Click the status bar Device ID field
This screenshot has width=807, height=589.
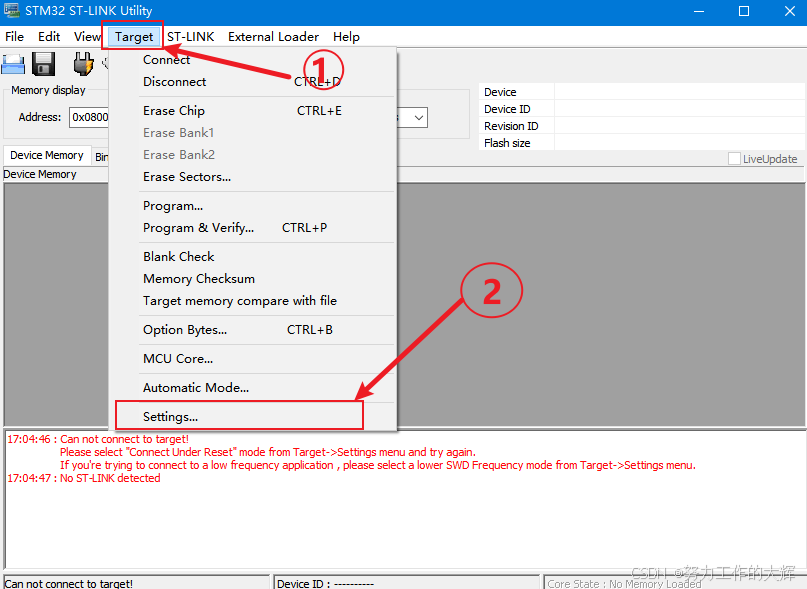407,583
